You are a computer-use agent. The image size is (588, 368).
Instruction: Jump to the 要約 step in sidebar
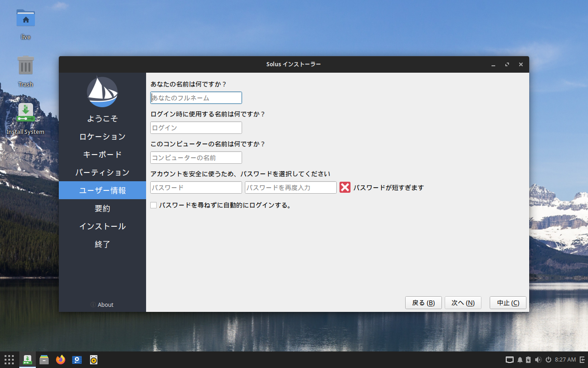102,208
